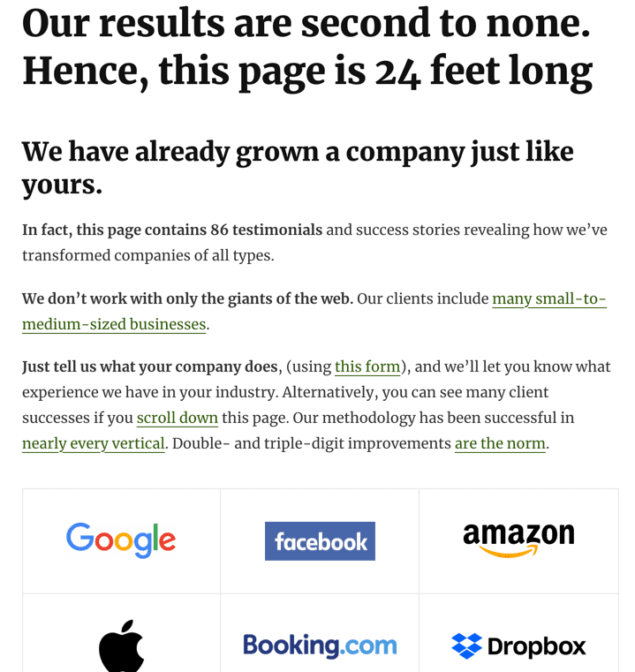
Task: Click the 'scroll down' link
Action: [x=178, y=418]
